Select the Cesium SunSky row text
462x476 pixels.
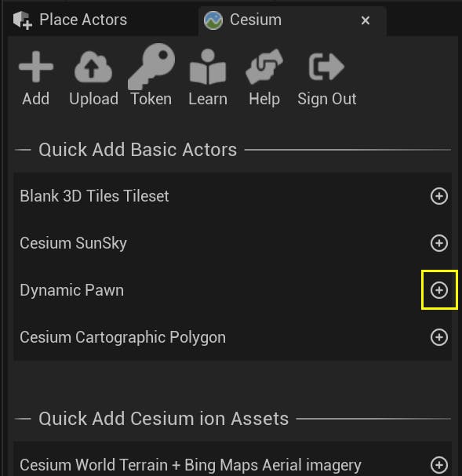[x=73, y=243]
